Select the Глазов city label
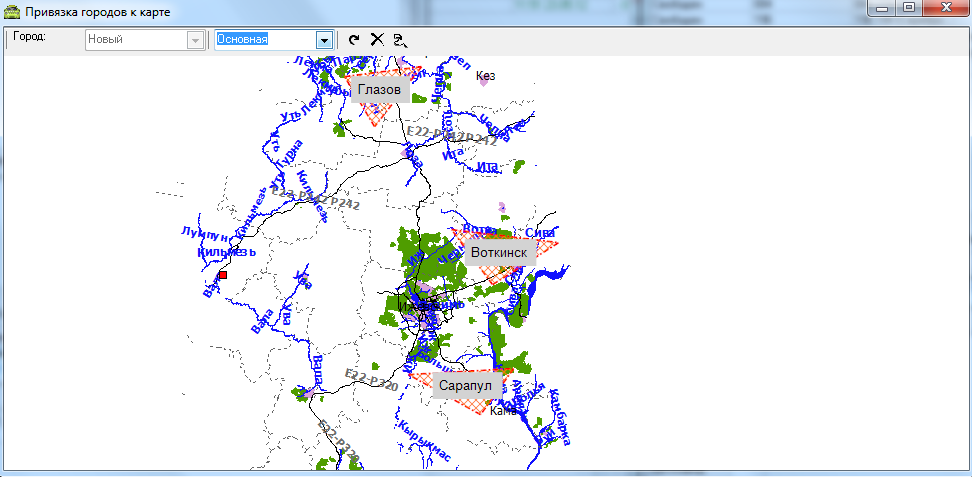This screenshot has height=477, width=972. coord(379,90)
